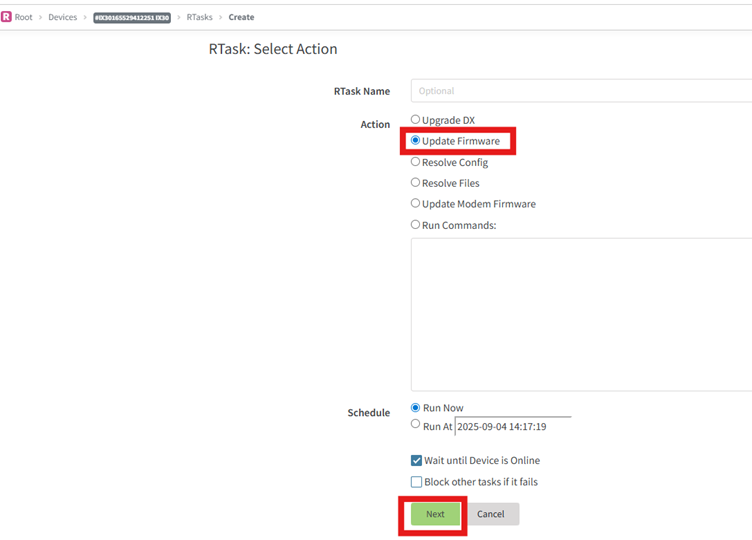The width and height of the screenshot is (752, 540).
Task: Select the Run At schedule option
Action: pyautogui.click(x=416, y=425)
